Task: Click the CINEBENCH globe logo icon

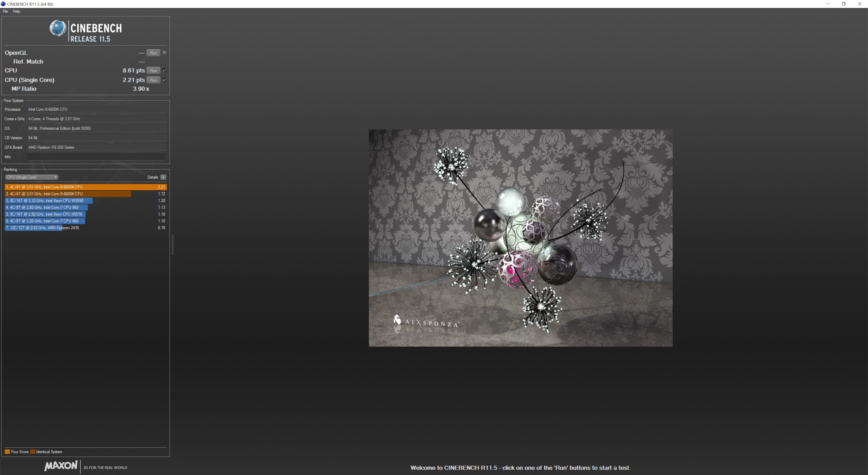Action: (58, 28)
